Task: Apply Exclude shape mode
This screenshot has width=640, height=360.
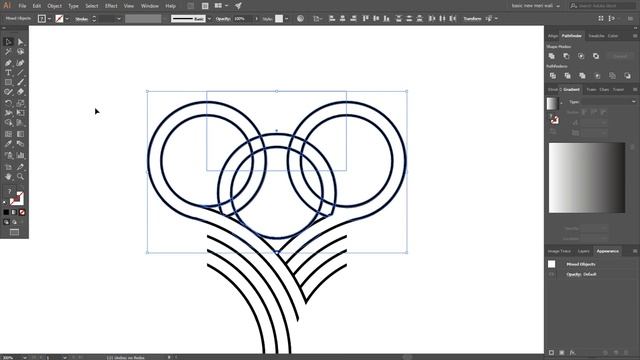Action: 596,56
